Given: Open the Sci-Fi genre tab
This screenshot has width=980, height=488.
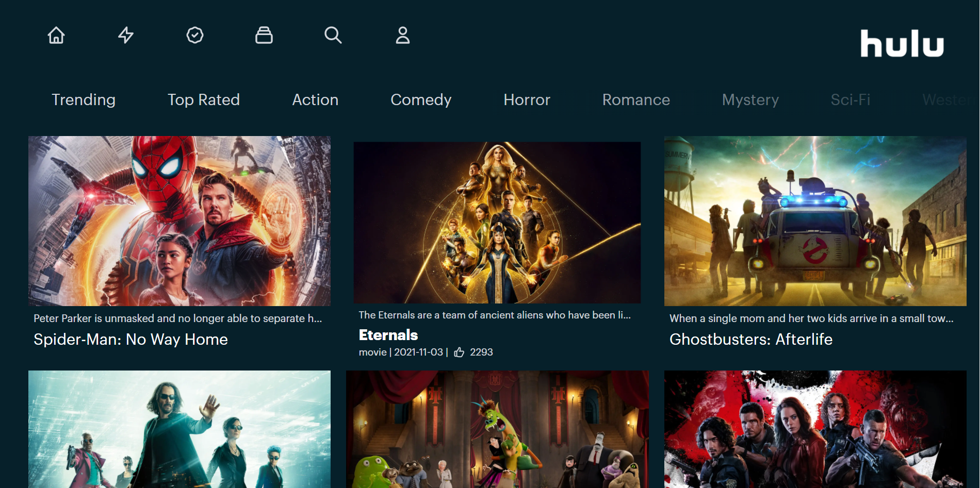Looking at the screenshot, I should pos(851,100).
